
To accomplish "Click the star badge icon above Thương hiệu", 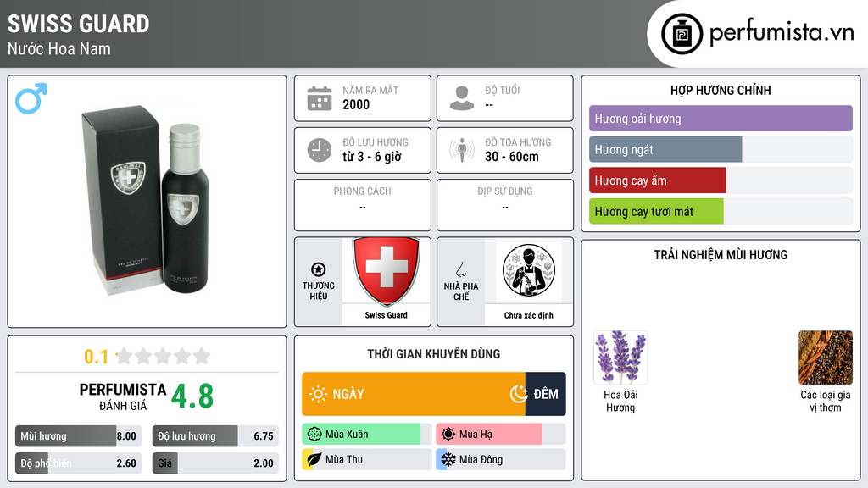I will (x=319, y=269).
